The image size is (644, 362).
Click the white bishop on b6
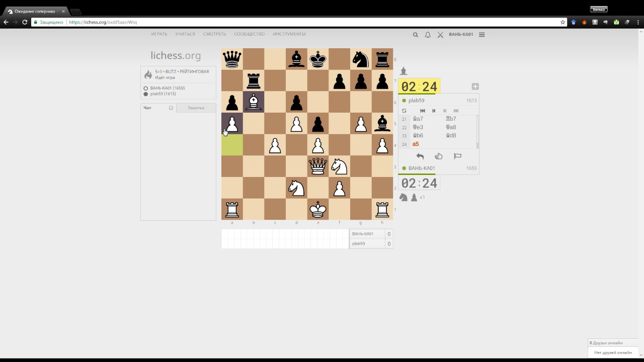coord(254,102)
